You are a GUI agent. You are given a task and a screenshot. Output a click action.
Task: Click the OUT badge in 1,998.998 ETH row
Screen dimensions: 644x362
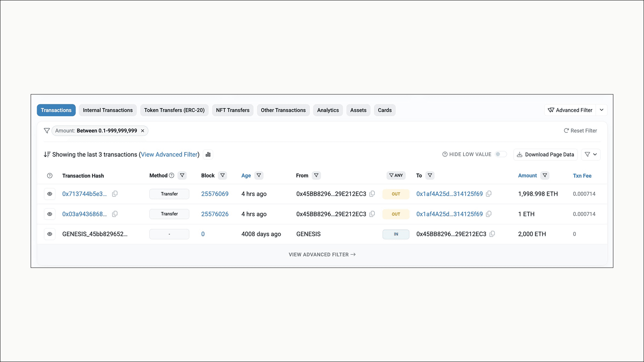click(396, 194)
